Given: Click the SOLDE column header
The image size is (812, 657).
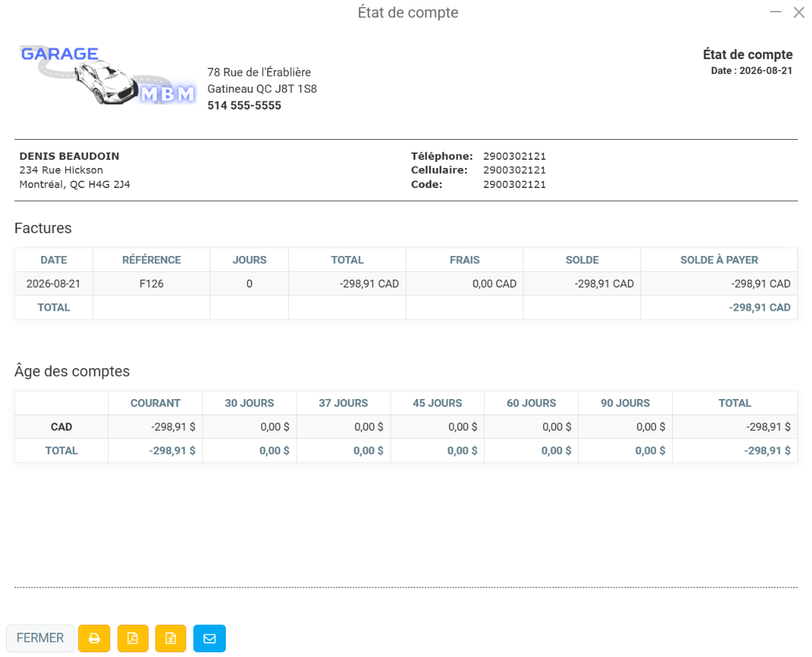Looking at the screenshot, I should (x=582, y=260).
